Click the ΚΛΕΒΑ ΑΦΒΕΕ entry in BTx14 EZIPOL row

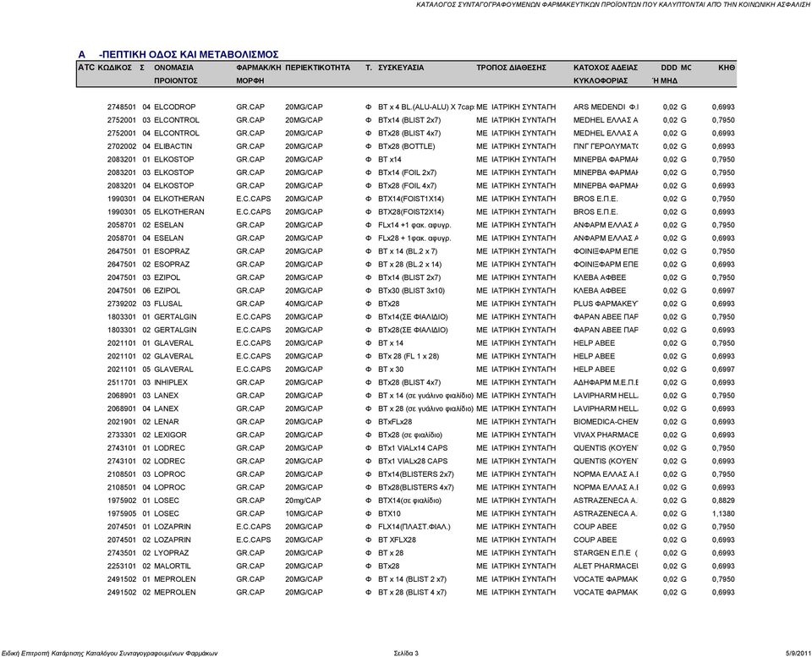599,277
